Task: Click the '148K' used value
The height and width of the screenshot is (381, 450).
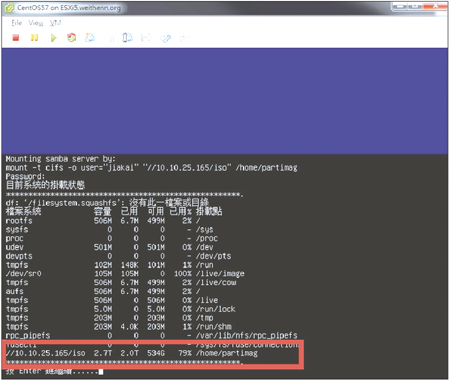Action: (x=129, y=265)
